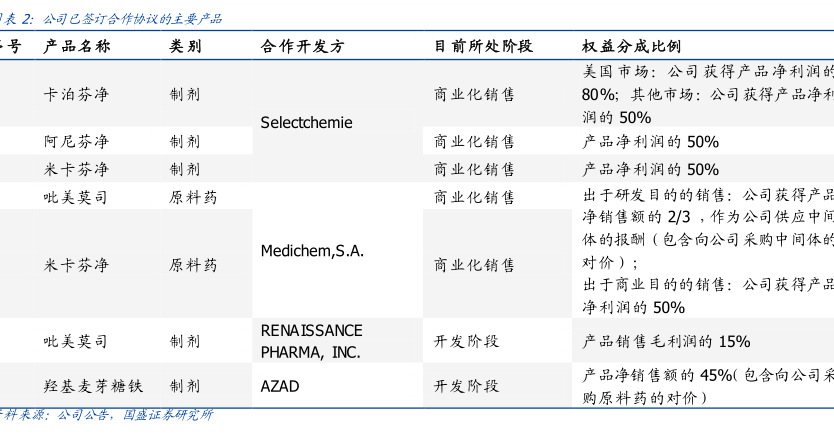Select the 类别 column header
834x444 pixels.
tap(185, 46)
